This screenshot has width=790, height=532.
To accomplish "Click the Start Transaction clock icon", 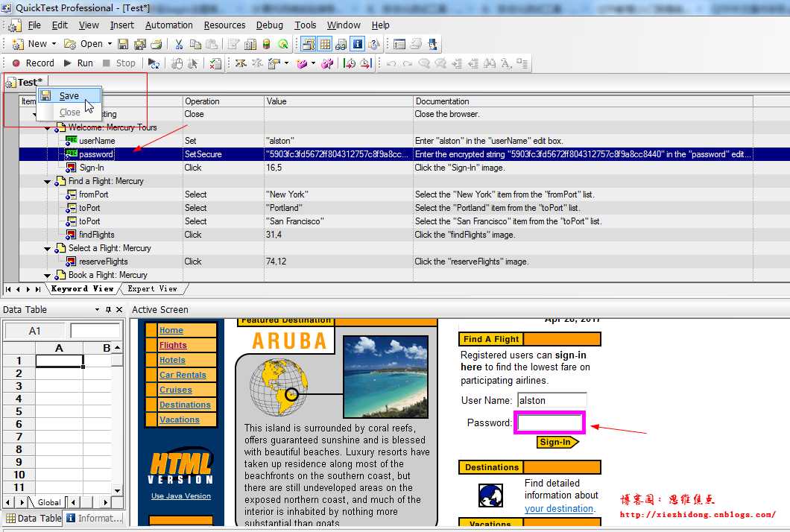I will click(x=349, y=63).
